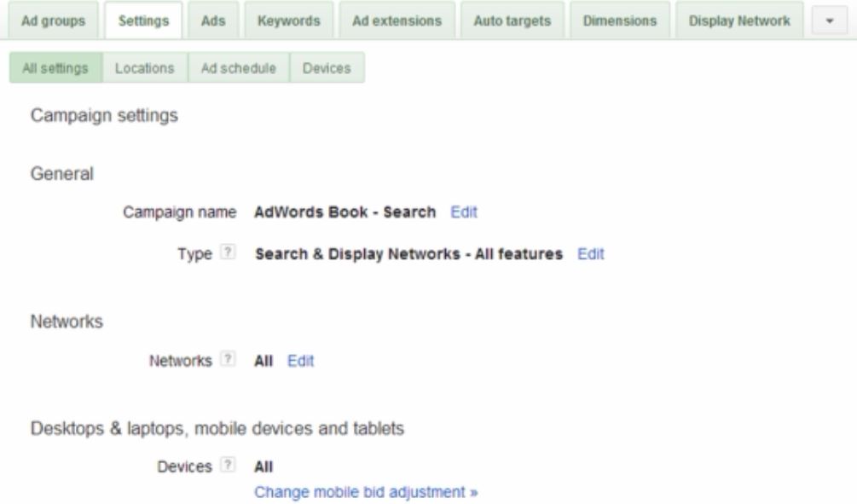The width and height of the screenshot is (857, 504).
Task: Open help icon next to Devices
Action: click(228, 465)
